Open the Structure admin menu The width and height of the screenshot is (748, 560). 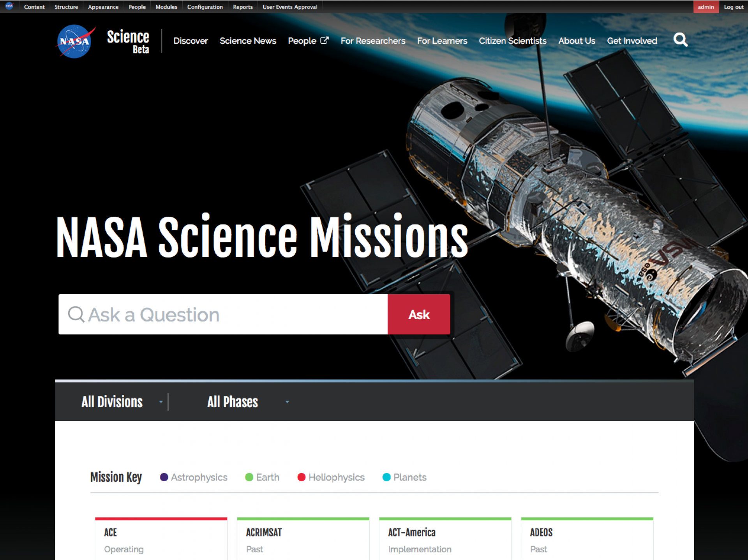coord(66,7)
